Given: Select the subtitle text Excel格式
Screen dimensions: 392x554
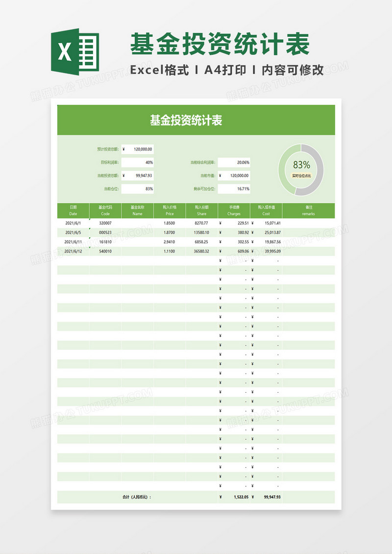Looking at the screenshot, I should point(159,70).
